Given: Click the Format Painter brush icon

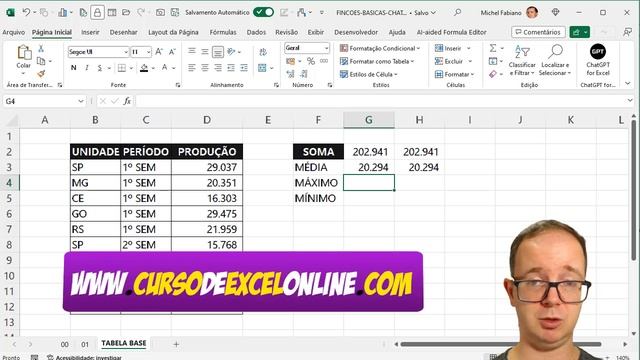Looking at the screenshot, I should point(41,74).
